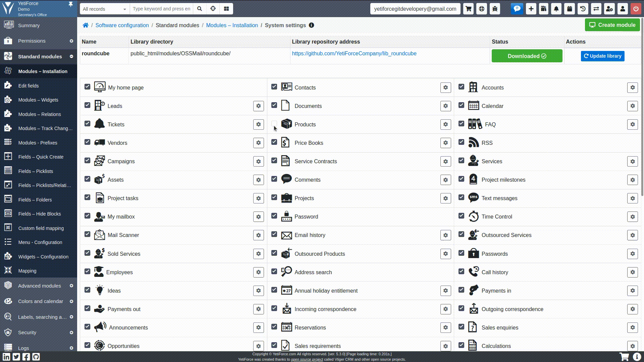
Task: Select Modules – Widgets sidebar item
Action: coord(38,100)
